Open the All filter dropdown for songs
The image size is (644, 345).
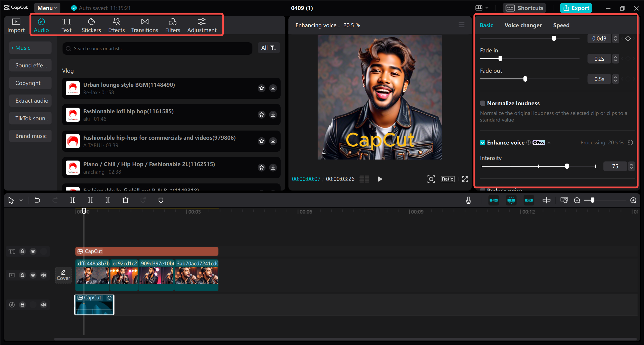269,48
